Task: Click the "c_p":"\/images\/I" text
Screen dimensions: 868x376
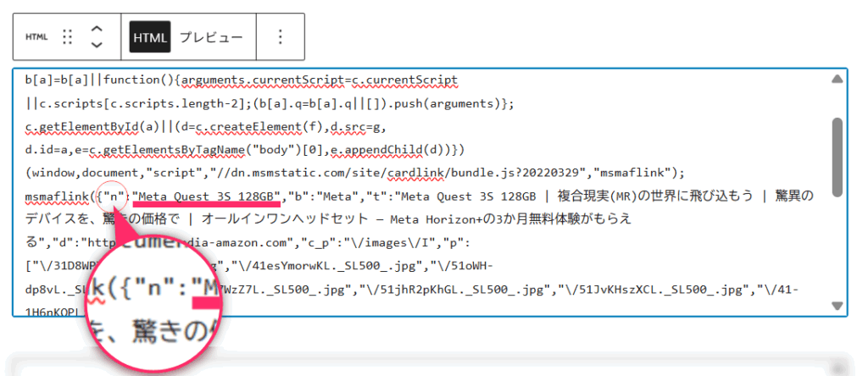Action: [364, 243]
